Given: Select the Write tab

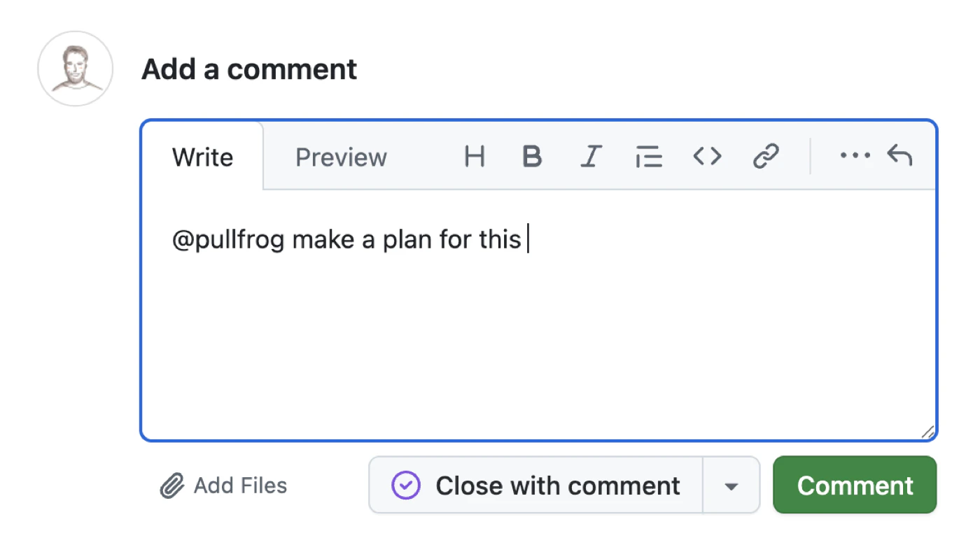Looking at the screenshot, I should click(202, 157).
